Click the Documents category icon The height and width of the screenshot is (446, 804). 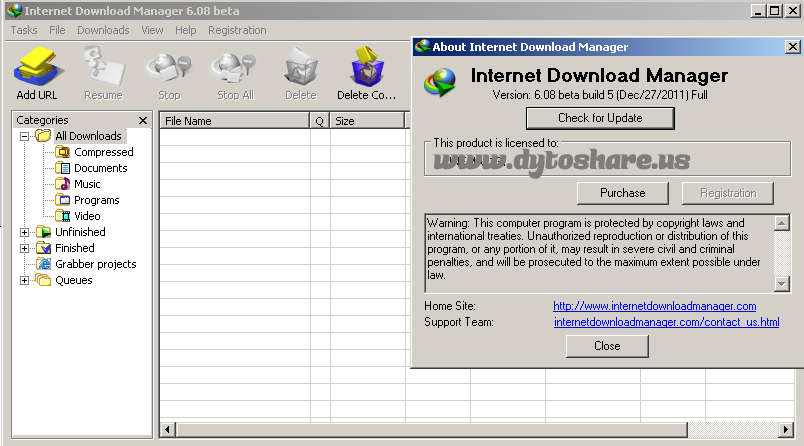click(x=63, y=168)
